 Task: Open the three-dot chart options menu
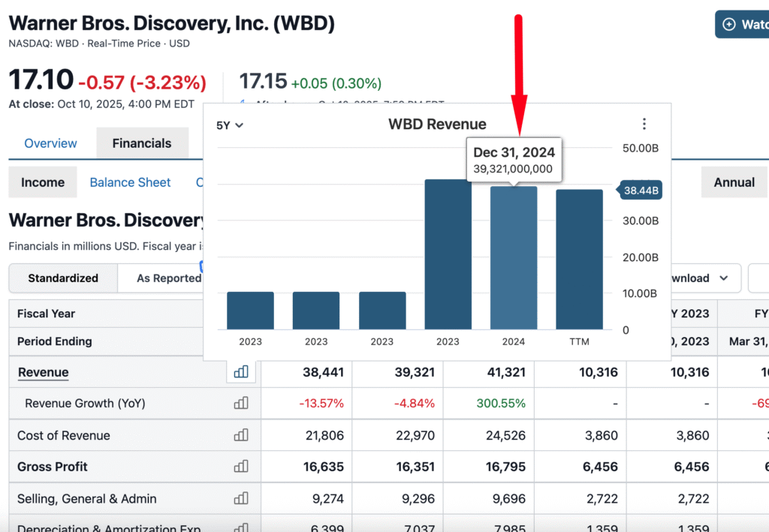point(644,125)
